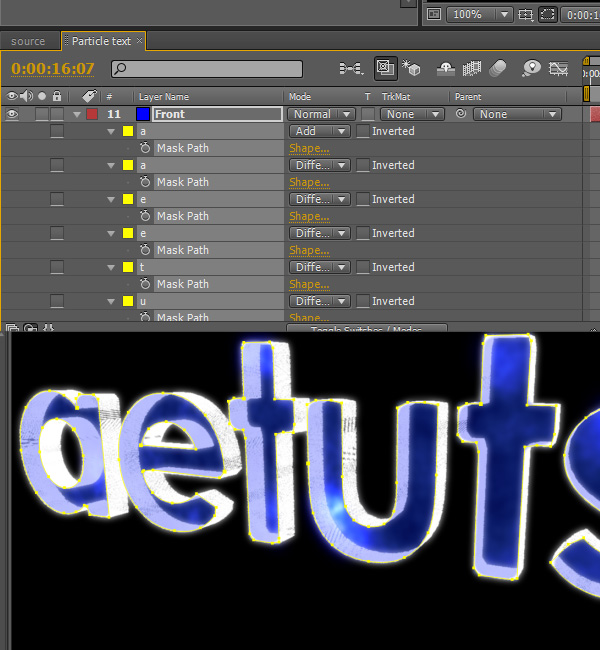
Task: Enable the Motion Blur icon
Action: (498, 69)
